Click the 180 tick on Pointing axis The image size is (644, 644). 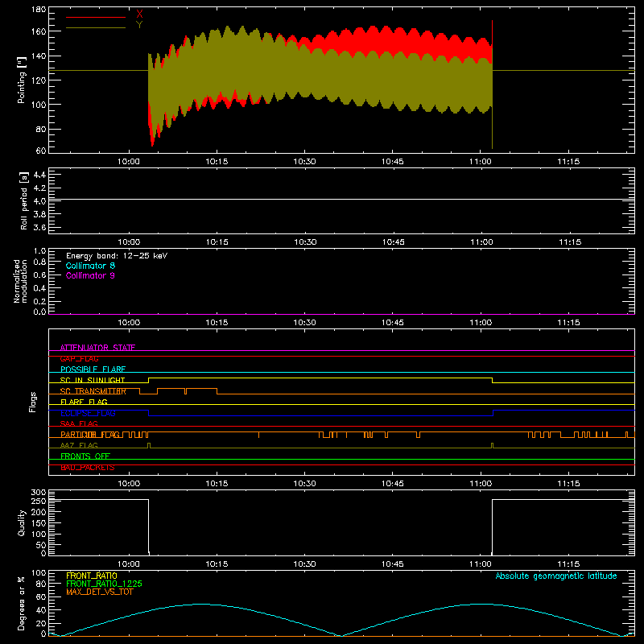(x=39, y=9)
